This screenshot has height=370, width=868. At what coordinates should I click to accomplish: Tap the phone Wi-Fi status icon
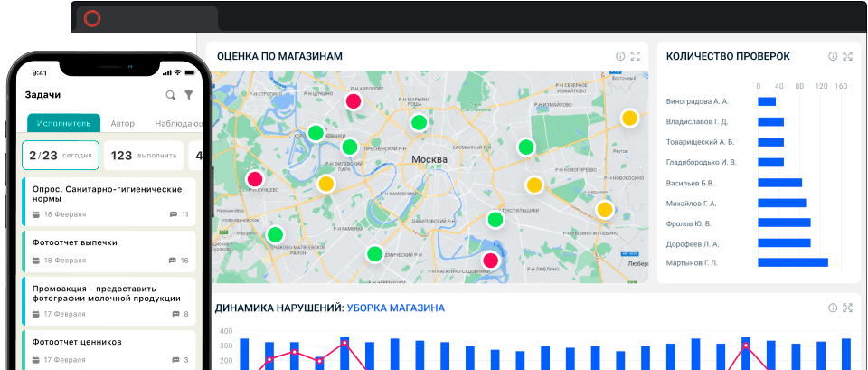coord(178,72)
